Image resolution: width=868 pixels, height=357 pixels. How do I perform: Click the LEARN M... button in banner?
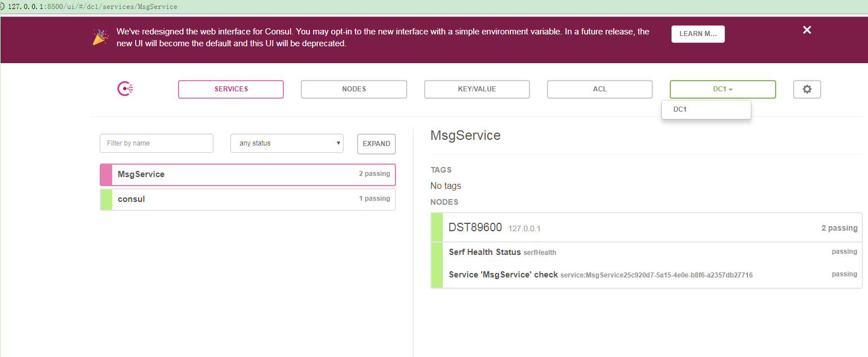pos(698,34)
